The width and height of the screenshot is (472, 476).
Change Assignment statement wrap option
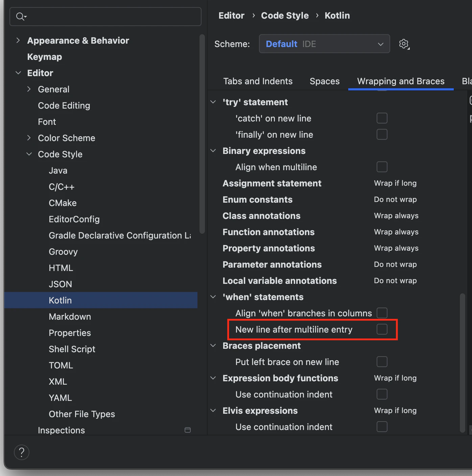(395, 183)
